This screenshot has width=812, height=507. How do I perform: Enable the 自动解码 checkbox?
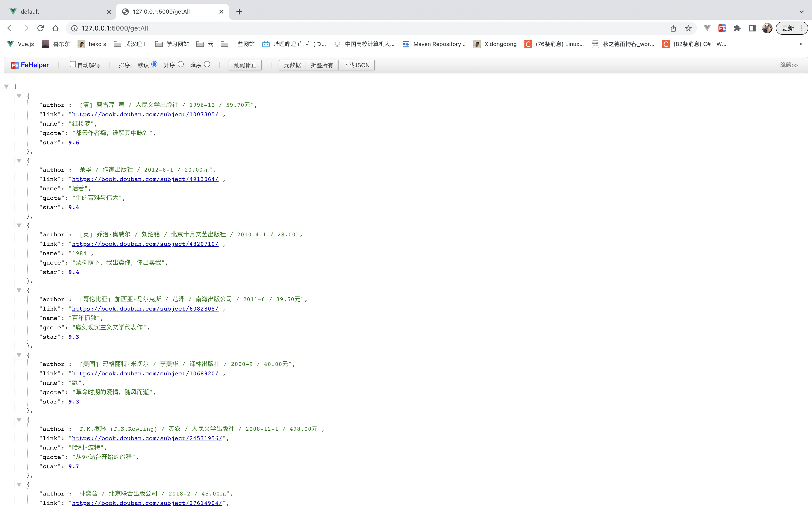(x=72, y=64)
